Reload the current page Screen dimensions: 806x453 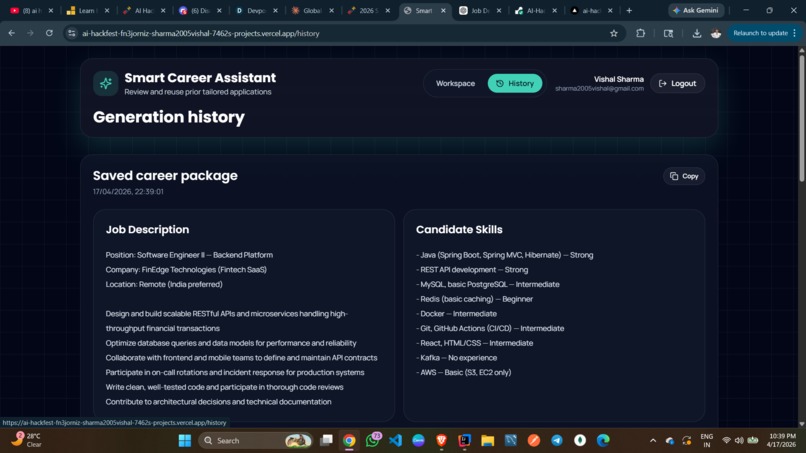pyautogui.click(x=49, y=33)
